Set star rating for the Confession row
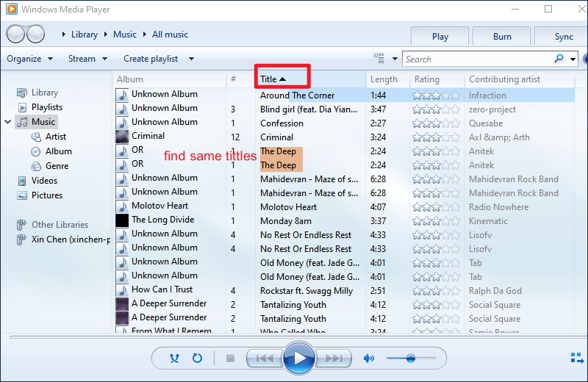Image resolution: width=588 pixels, height=382 pixels. coord(436,123)
